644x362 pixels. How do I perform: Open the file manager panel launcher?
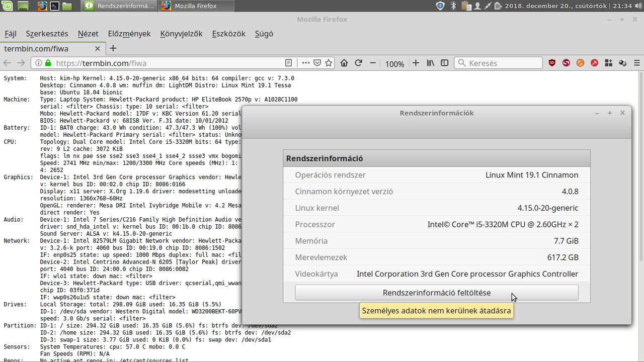pyautogui.click(x=66, y=6)
